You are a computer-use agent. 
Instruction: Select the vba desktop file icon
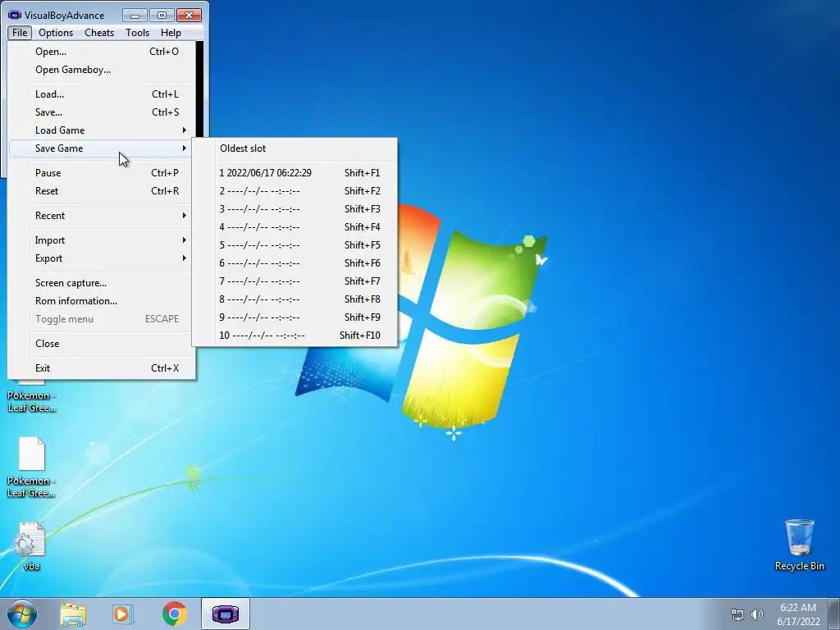click(31, 546)
